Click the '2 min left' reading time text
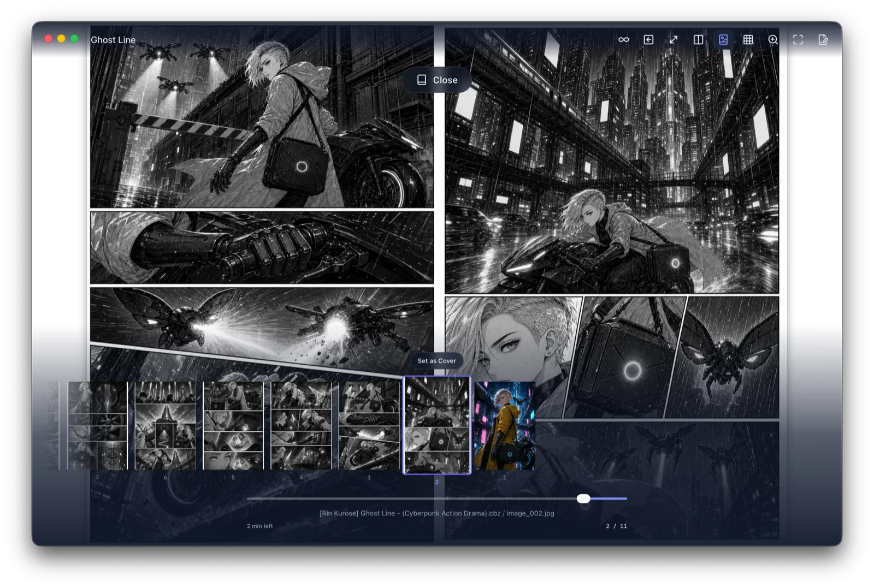This screenshot has height=588, width=874. pos(259,526)
